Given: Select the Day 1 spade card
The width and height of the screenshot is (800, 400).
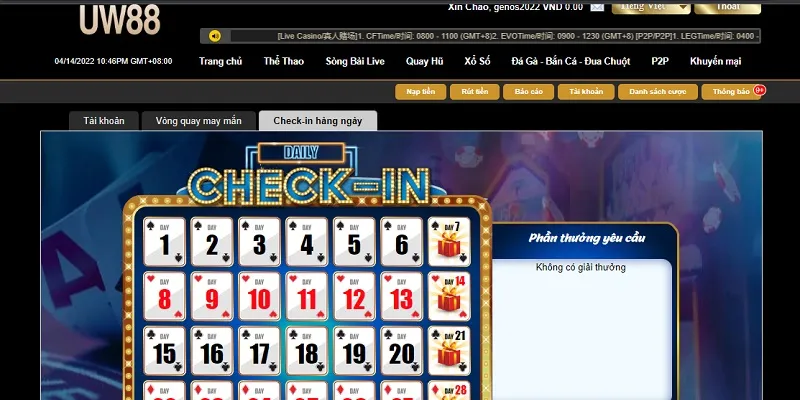Looking at the screenshot, I should tap(164, 242).
